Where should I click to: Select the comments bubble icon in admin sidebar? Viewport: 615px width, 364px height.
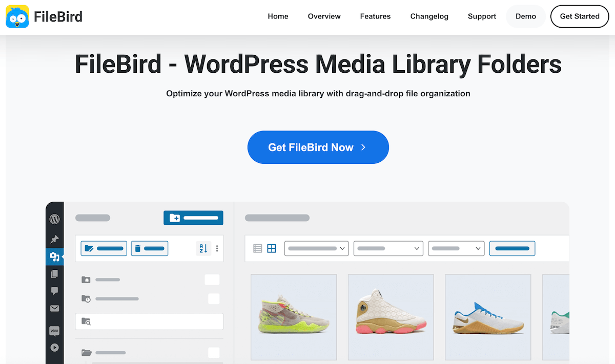pos(54,291)
